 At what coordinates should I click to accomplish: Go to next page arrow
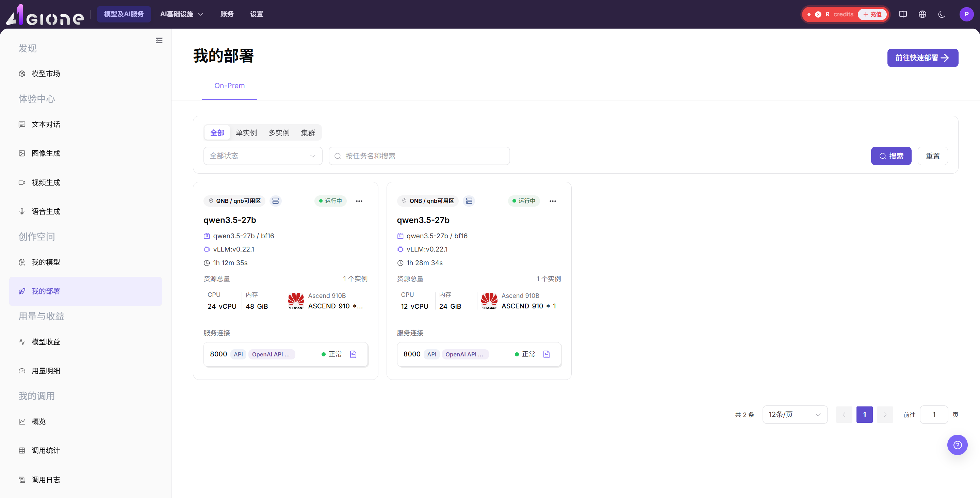885,415
